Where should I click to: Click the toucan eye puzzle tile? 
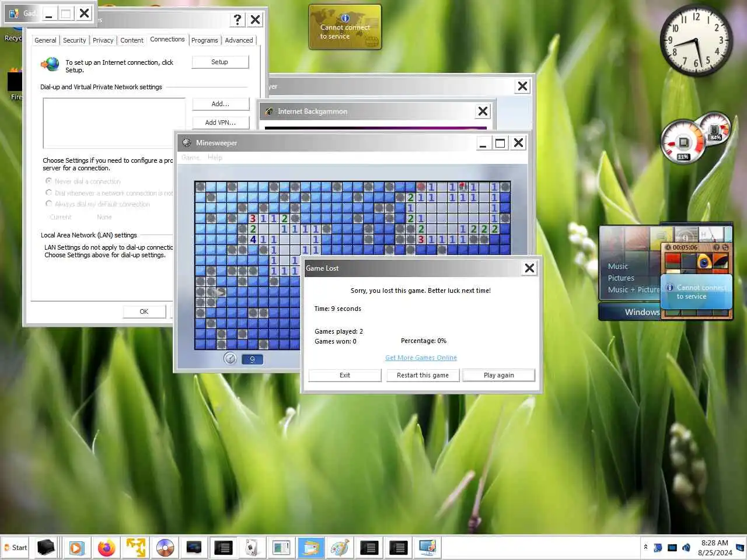(704, 262)
